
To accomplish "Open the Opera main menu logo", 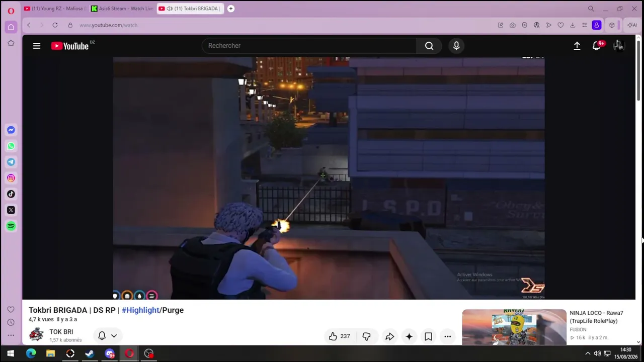I will point(11,11).
